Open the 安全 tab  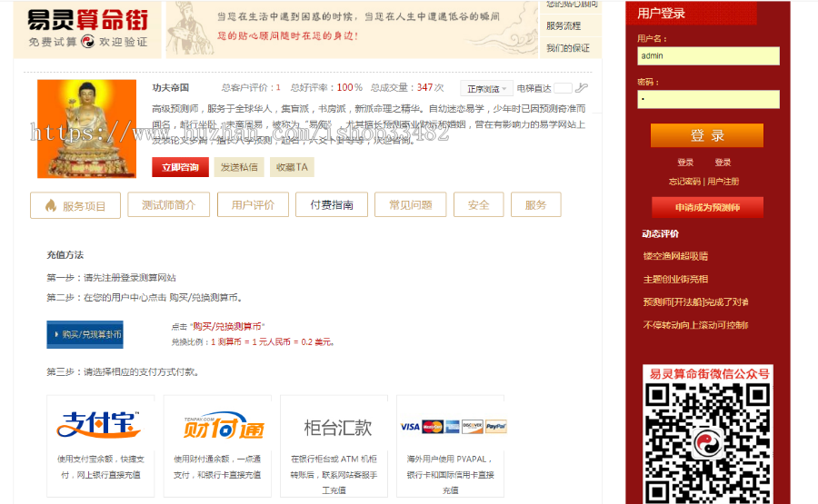pyautogui.click(x=479, y=205)
